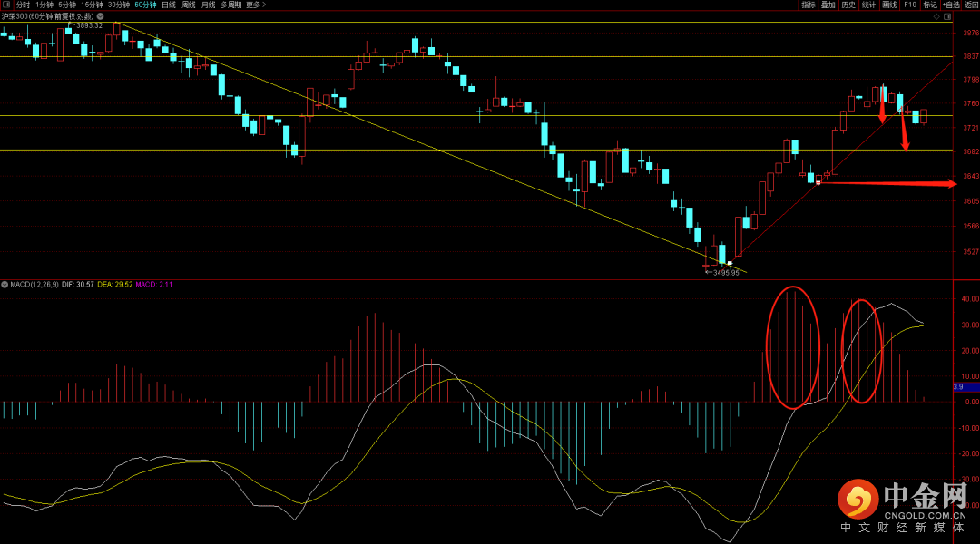Select the 15分钟 period

(92, 5)
